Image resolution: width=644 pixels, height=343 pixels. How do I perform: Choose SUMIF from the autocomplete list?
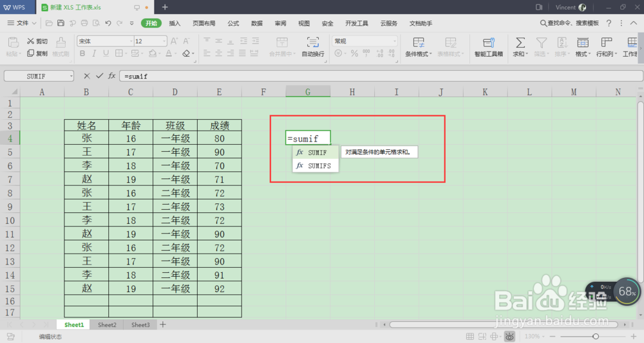[x=316, y=153]
